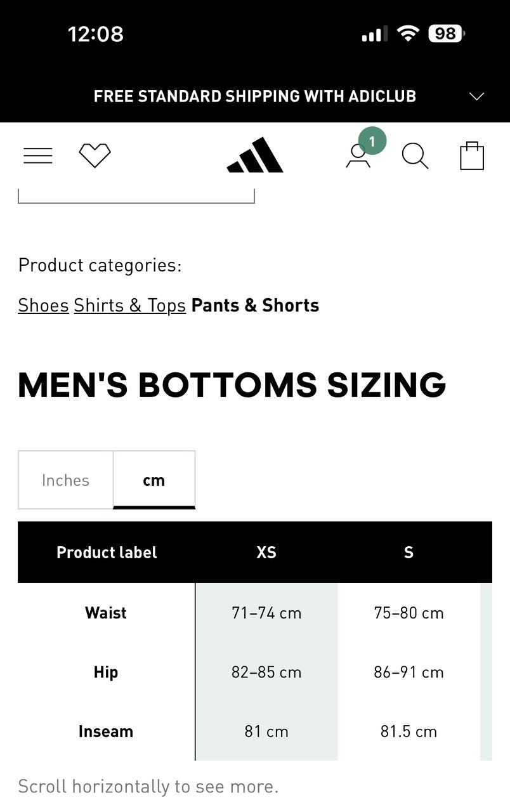Switch sizing units to Inches
Image resolution: width=510 pixels, height=812 pixels.
(65, 480)
